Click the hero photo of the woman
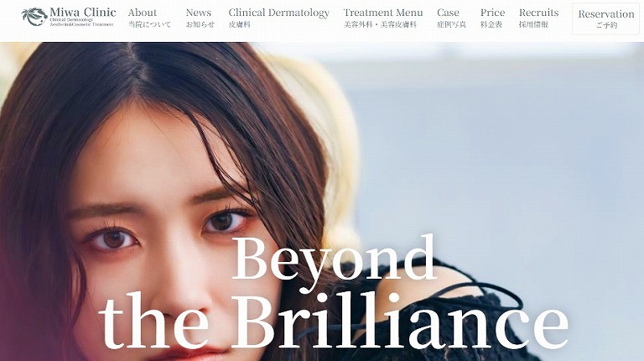Viewport: 644px width, 361px height. point(322,201)
